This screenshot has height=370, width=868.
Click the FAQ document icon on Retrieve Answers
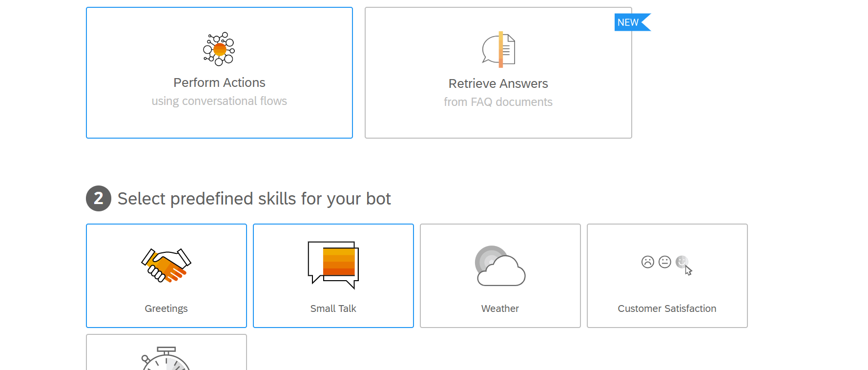point(498,48)
